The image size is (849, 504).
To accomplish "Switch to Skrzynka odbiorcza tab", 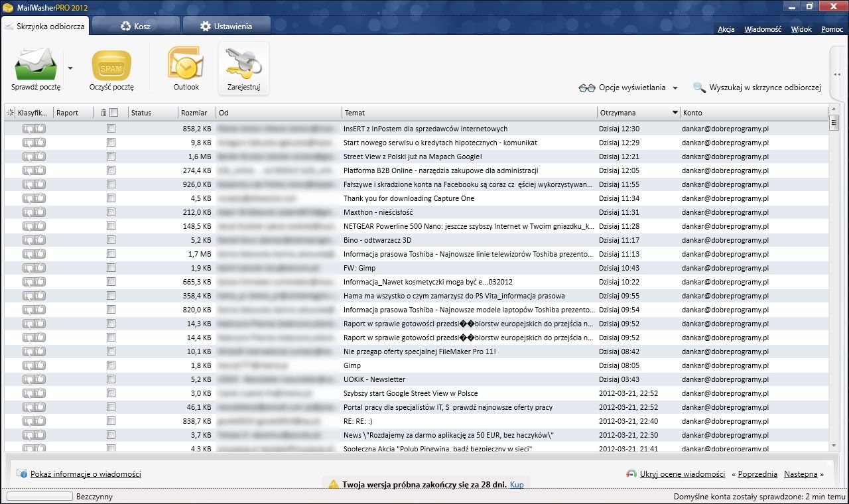I will pyautogui.click(x=44, y=26).
